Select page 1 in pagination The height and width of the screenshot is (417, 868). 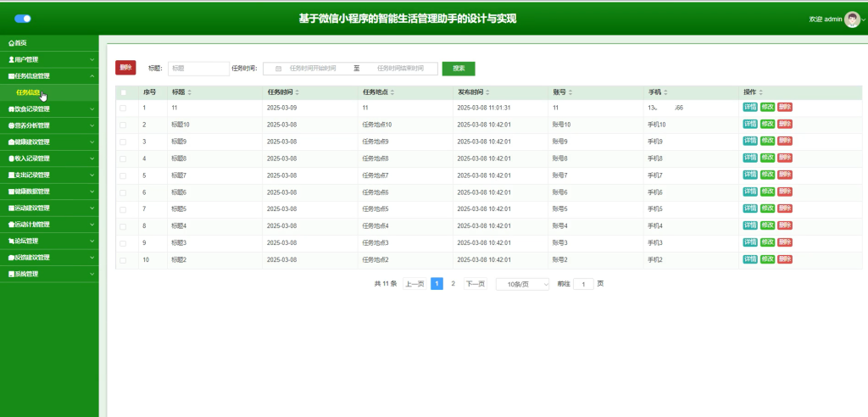pyautogui.click(x=437, y=284)
